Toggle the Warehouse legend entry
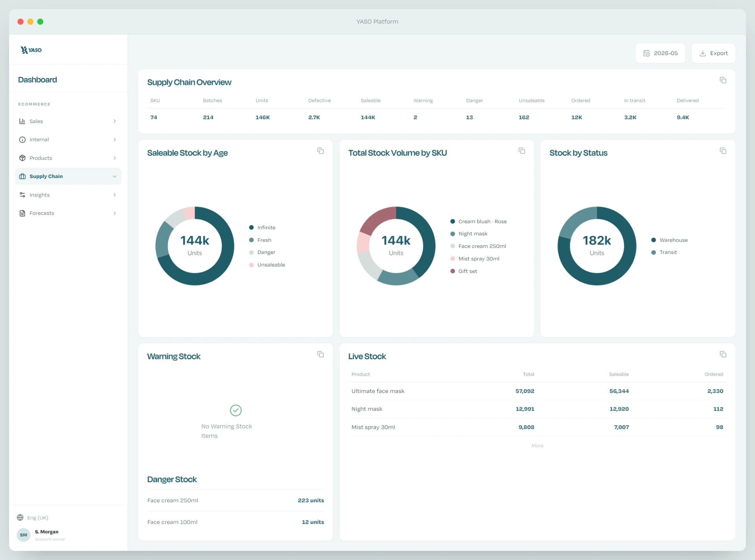 (x=669, y=240)
